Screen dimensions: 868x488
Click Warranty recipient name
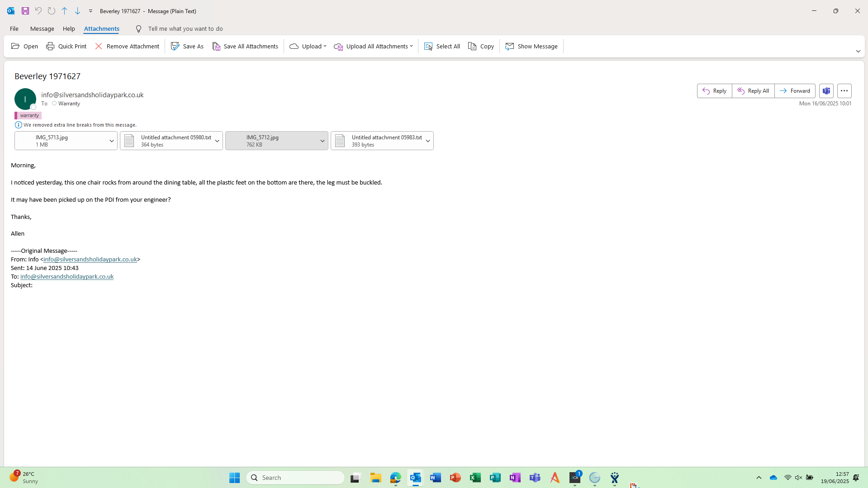pos(69,104)
